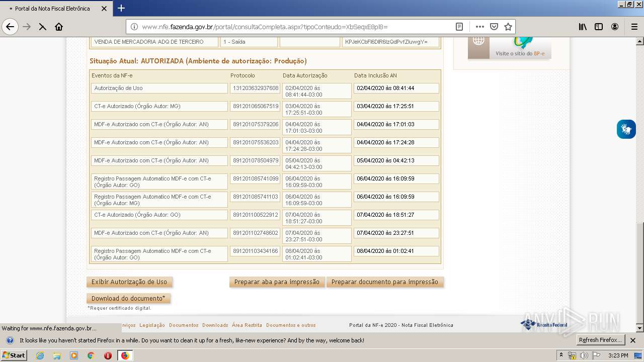Click VENDA DE MERCADORIA ADQ DE TERCEIRO field

coord(155,42)
